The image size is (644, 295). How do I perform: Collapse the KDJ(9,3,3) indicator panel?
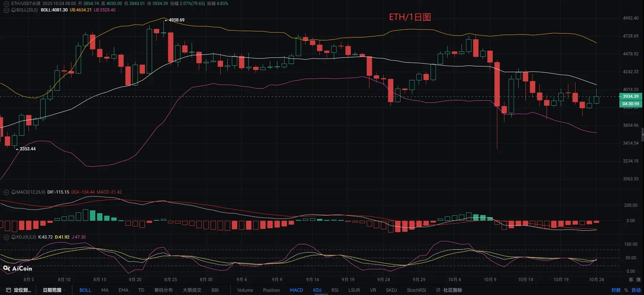click(6, 237)
